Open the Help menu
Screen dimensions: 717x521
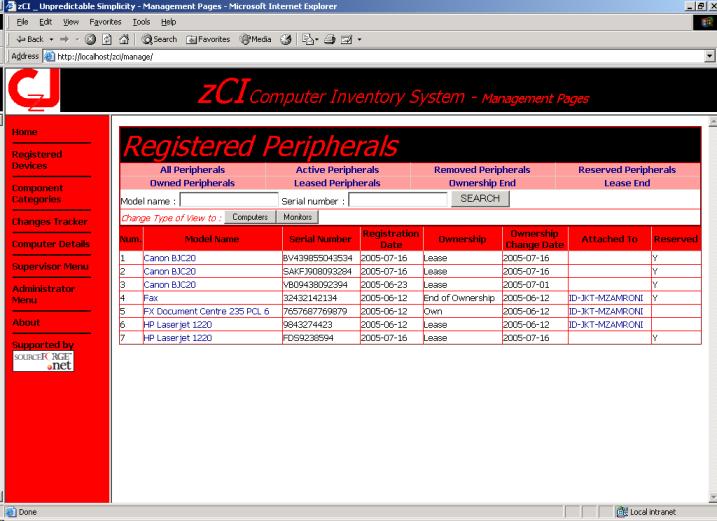click(168, 22)
